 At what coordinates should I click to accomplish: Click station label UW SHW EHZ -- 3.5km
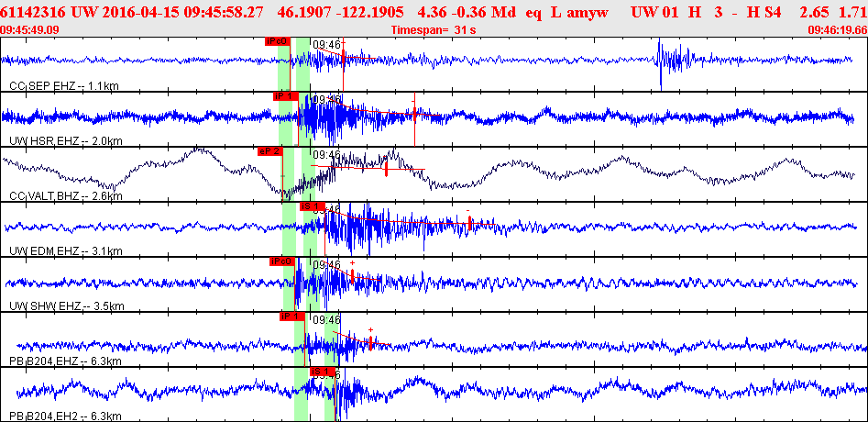point(67,306)
